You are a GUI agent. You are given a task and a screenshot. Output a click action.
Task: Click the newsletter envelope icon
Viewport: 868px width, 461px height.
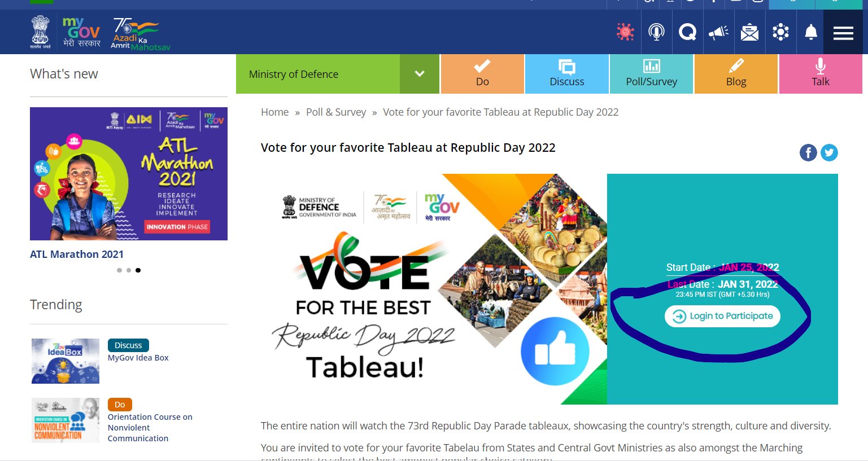coord(749,32)
